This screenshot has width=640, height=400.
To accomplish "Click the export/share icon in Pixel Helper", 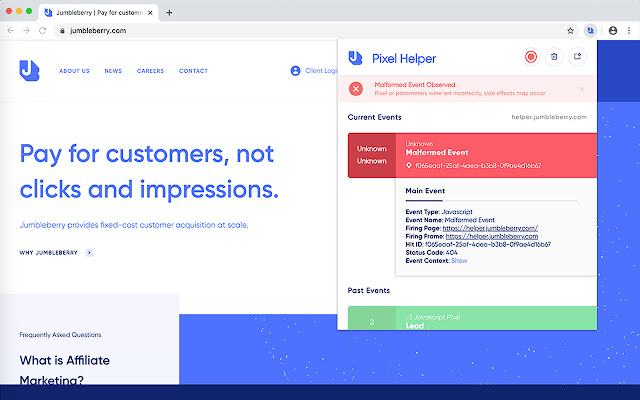I will [x=577, y=57].
